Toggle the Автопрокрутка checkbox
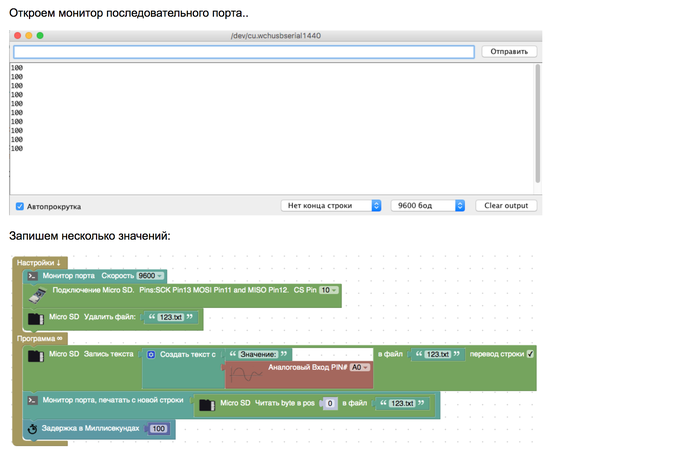Screen dimensions: 700x452 coord(20,206)
